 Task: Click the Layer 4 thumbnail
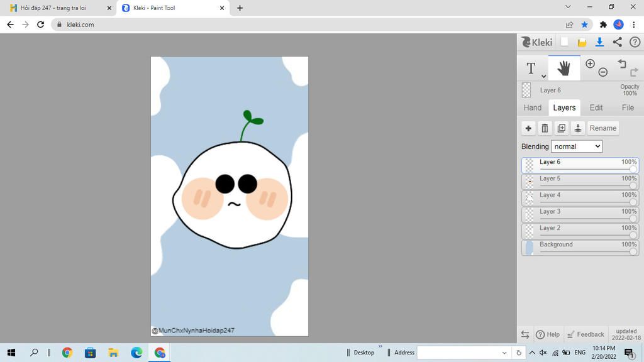[x=530, y=198]
